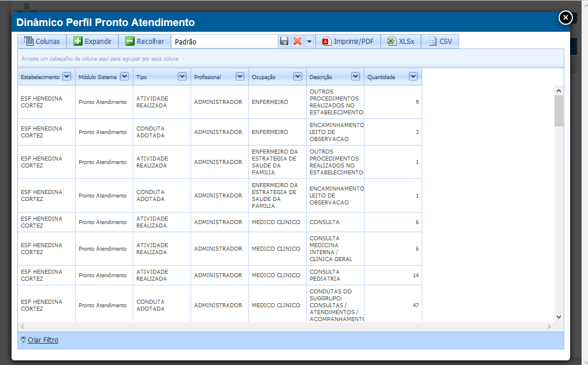
Task: Select the quantity cell showing 3
Action: (393, 132)
